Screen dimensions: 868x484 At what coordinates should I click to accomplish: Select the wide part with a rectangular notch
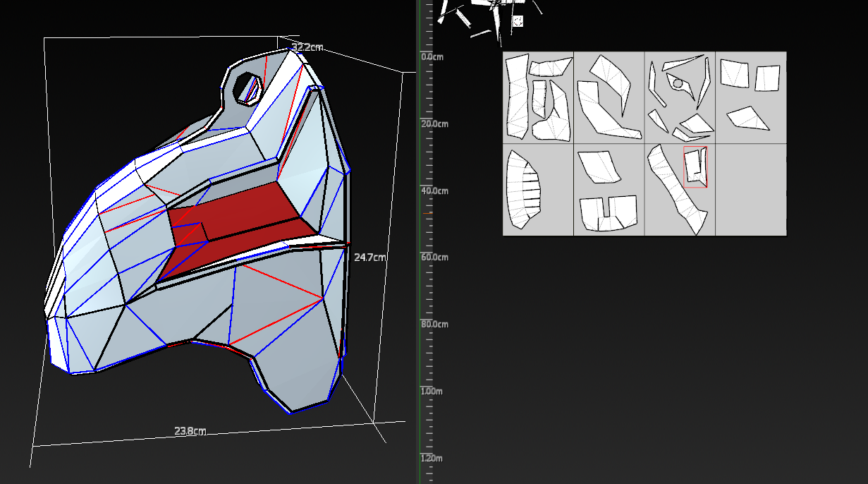(x=609, y=213)
